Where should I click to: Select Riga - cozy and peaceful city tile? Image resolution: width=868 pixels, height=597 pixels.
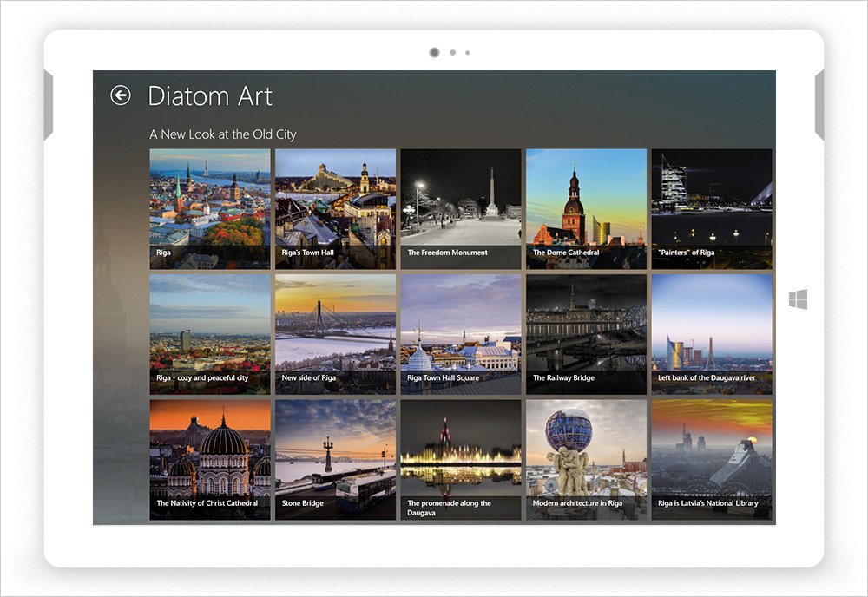(210, 334)
